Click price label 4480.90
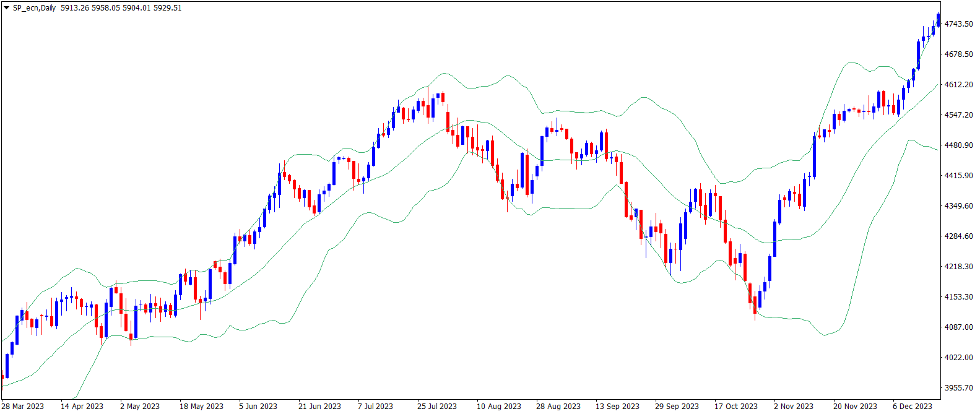The width and height of the screenshot is (980, 414). (958, 145)
